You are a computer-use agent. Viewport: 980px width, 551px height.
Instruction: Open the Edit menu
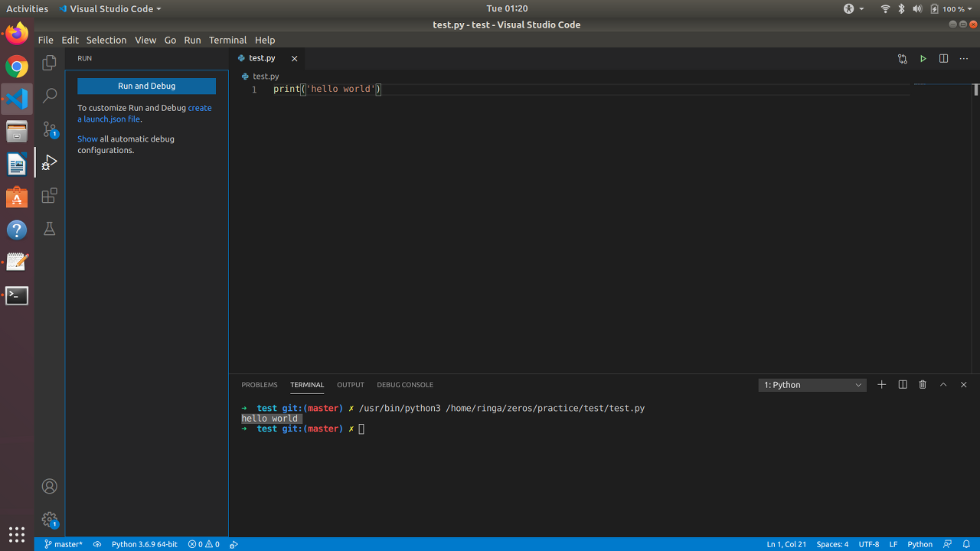[x=70, y=40]
